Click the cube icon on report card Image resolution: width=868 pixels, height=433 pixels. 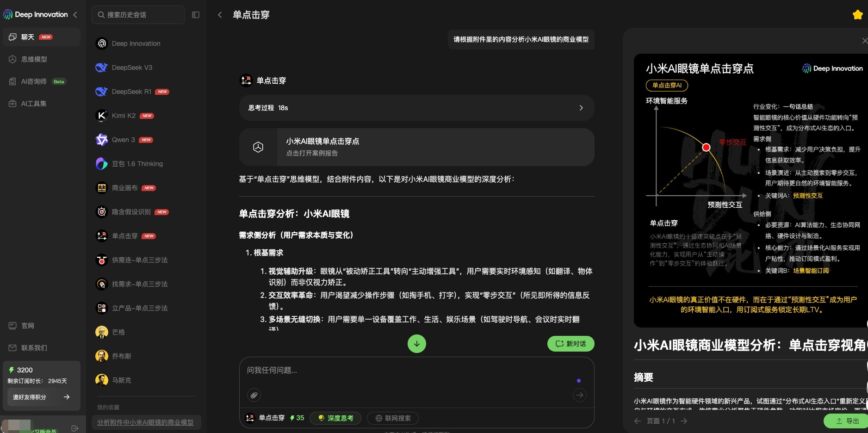click(258, 147)
